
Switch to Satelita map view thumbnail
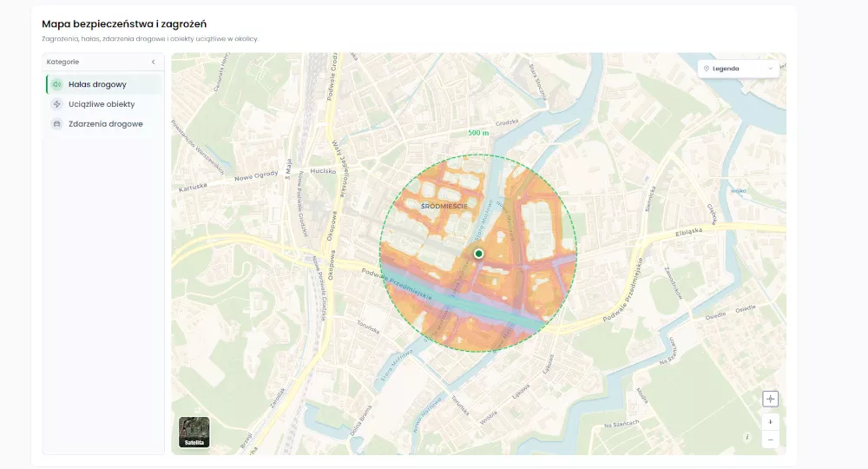(194, 432)
